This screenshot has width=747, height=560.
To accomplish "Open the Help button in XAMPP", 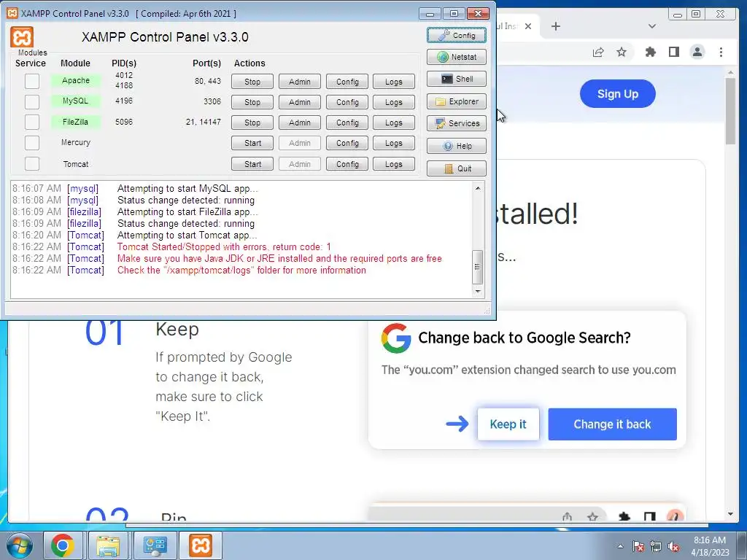I will coord(457,146).
